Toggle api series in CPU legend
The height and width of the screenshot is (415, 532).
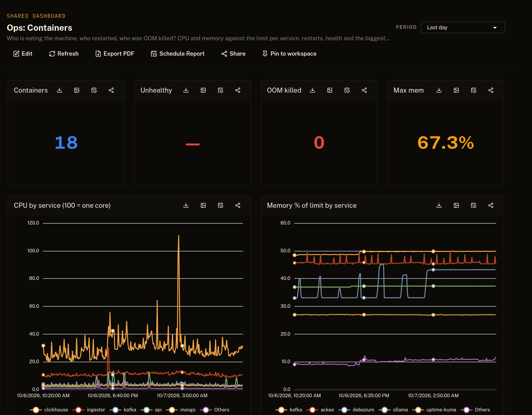[151, 410]
